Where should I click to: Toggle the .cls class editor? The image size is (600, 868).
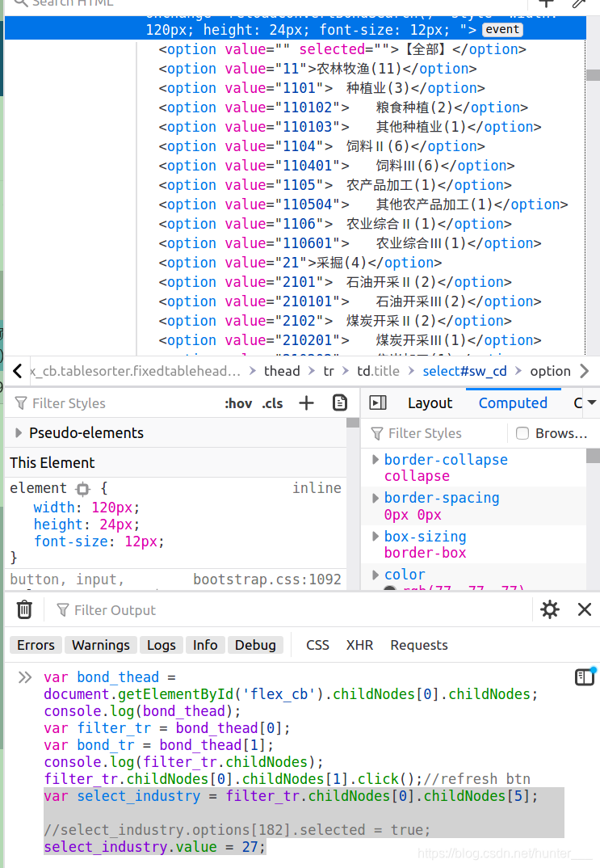(271, 402)
